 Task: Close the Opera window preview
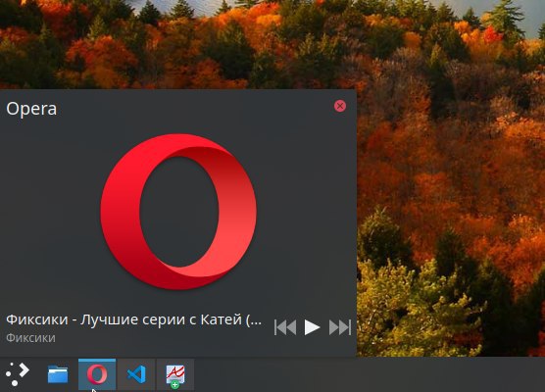[340, 106]
